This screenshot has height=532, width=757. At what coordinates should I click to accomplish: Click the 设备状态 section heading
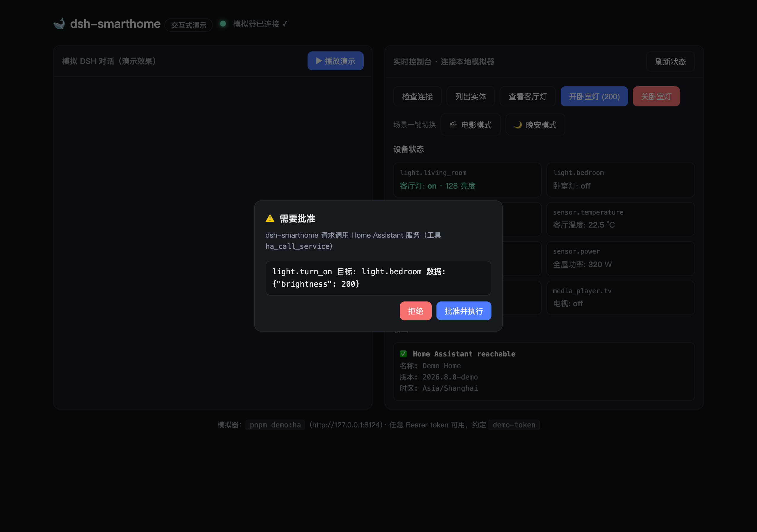(x=408, y=149)
